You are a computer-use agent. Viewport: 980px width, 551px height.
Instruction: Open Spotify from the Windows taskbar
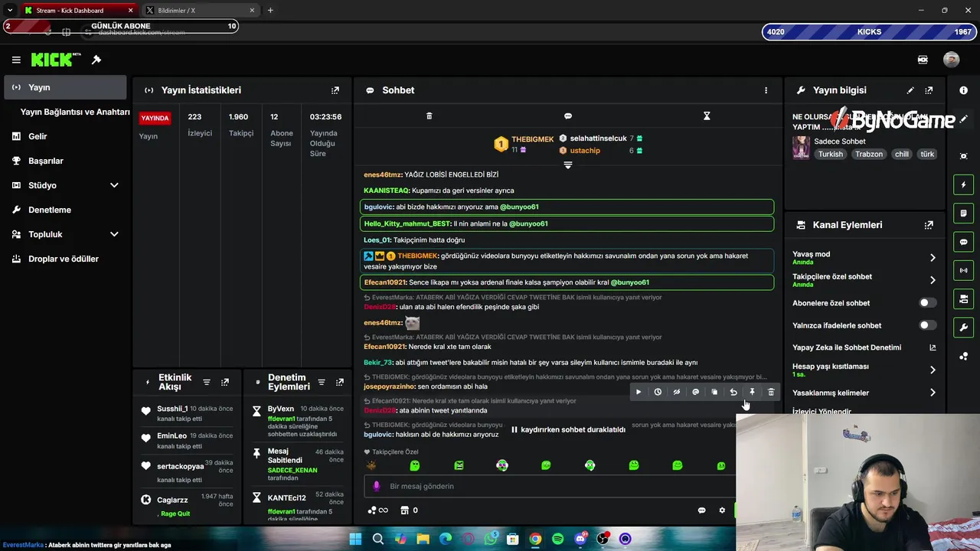(x=558, y=539)
